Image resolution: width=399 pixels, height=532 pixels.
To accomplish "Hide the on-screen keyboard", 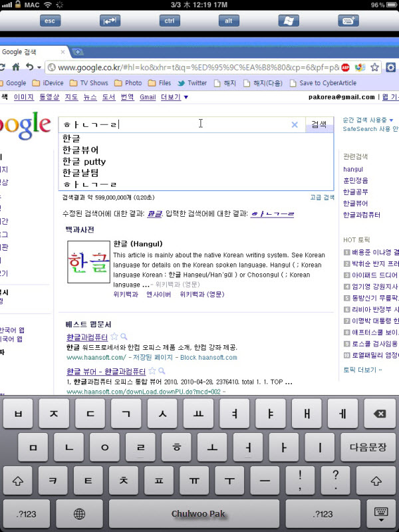I will [x=380, y=514].
